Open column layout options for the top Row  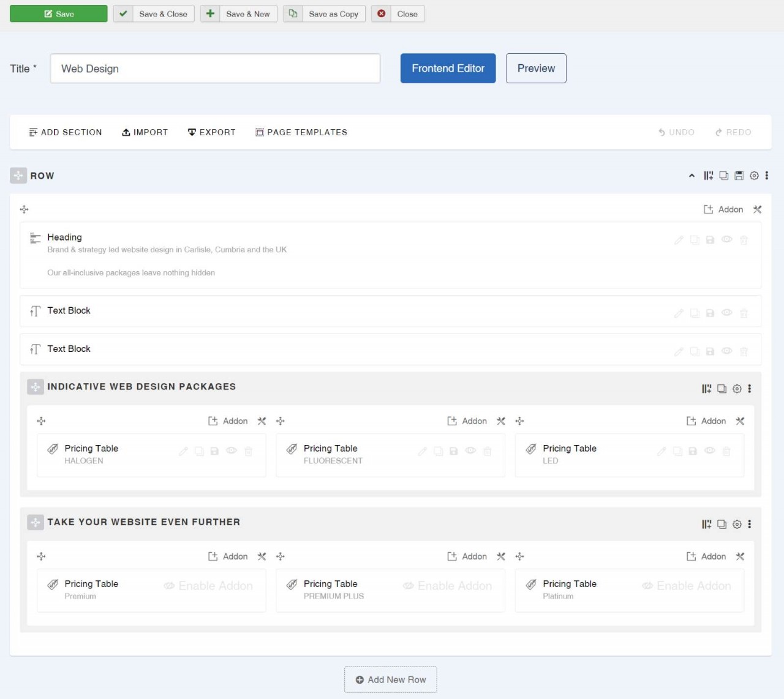pyautogui.click(x=709, y=176)
